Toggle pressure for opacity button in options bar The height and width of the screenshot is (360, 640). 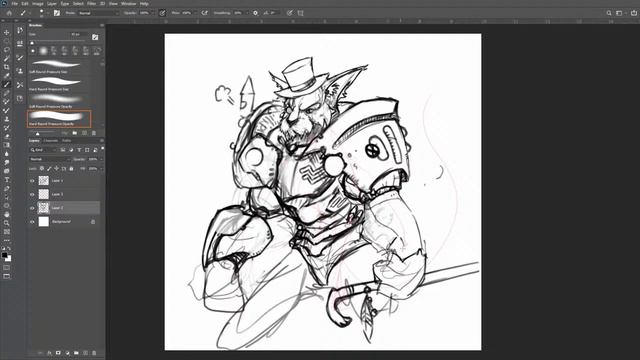pos(162,13)
